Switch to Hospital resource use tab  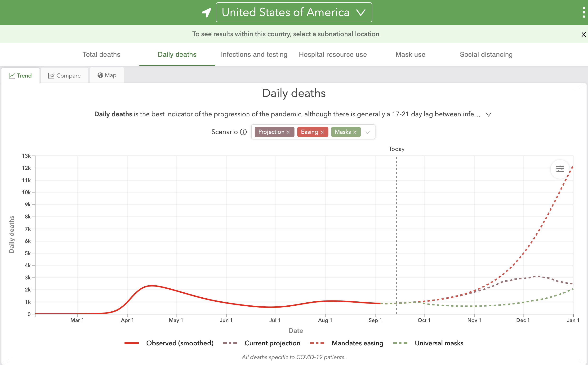[x=333, y=55]
